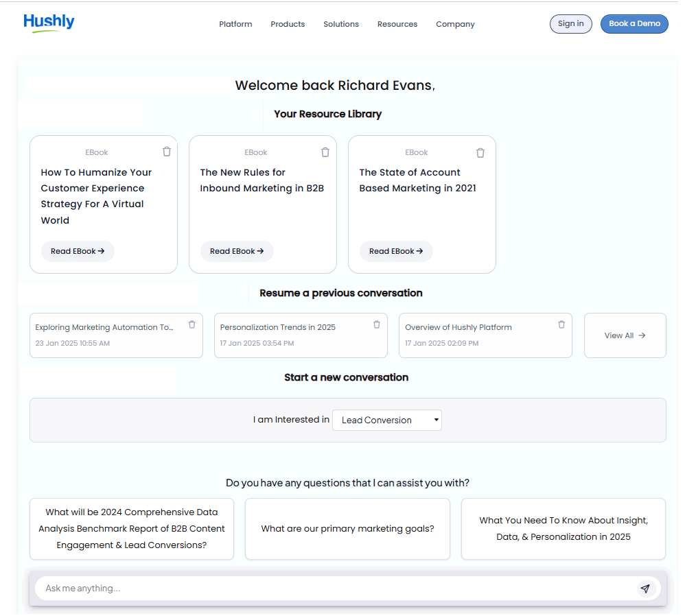Read the Account Based Marketing 2021 EBook

pyautogui.click(x=396, y=251)
